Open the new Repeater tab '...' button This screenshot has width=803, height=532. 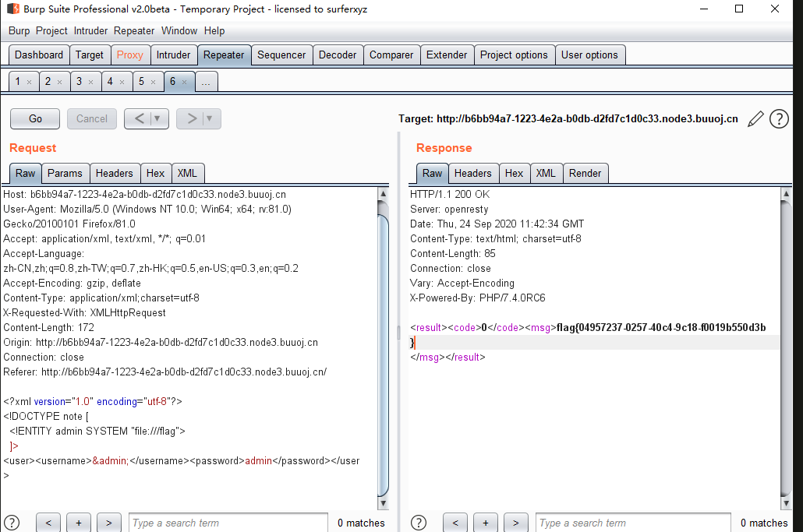(x=206, y=81)
